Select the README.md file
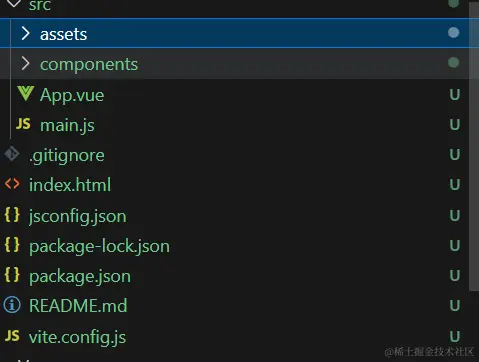The height and width of the screenshot is (362, 479). (78, 306)
